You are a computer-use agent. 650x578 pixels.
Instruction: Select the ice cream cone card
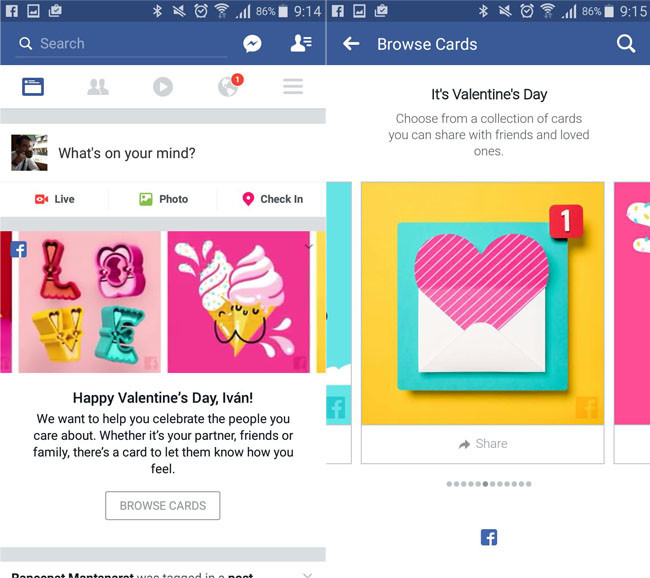click(238, 302)
